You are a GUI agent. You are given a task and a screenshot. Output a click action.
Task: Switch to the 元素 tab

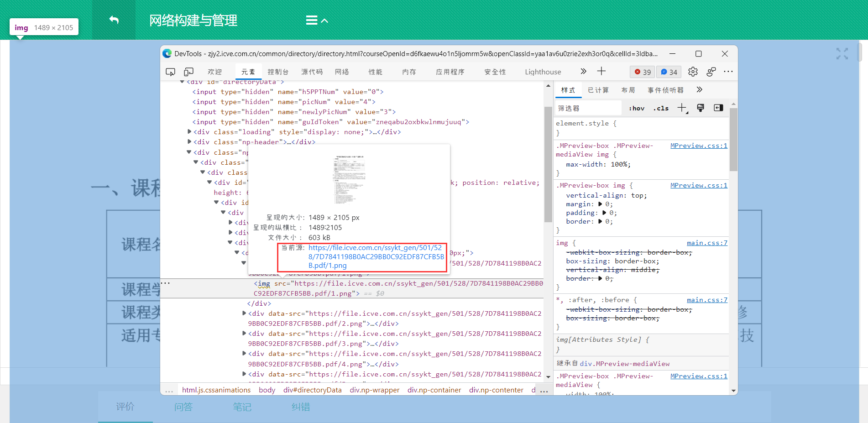point(248,72)
